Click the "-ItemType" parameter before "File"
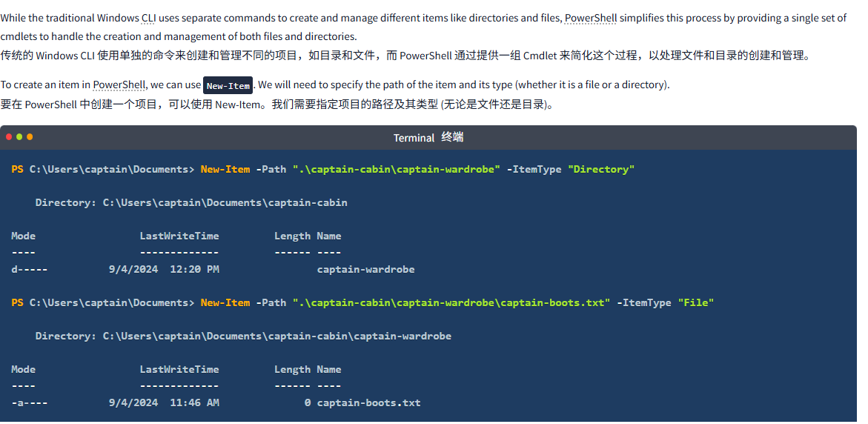This screenshot has width=868, height=424. click(644, 302)
